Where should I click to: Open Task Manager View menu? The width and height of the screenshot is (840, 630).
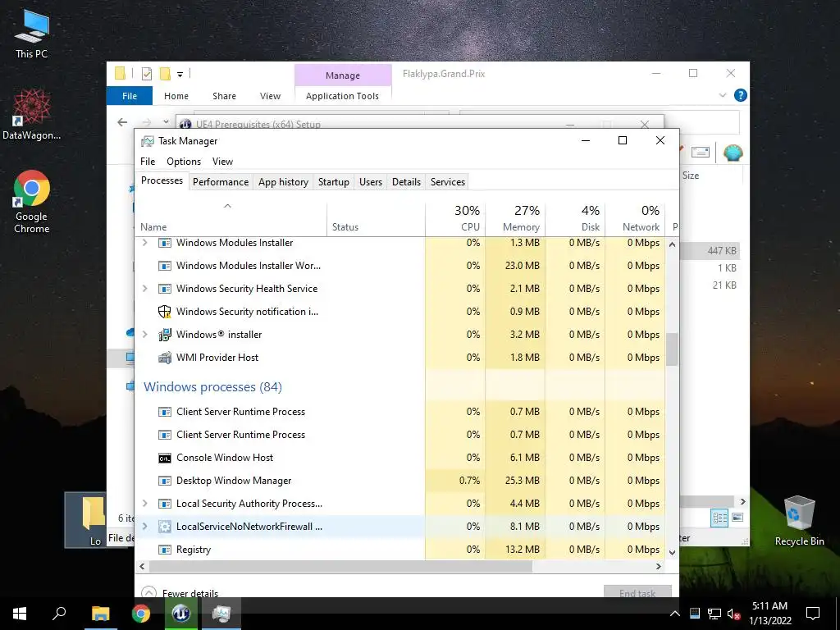pyautogui.click(x=222, y=162)
